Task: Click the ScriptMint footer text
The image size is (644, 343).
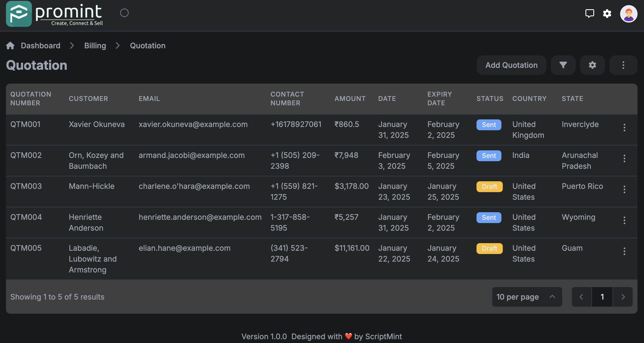Action: click(x=383, y=336)
